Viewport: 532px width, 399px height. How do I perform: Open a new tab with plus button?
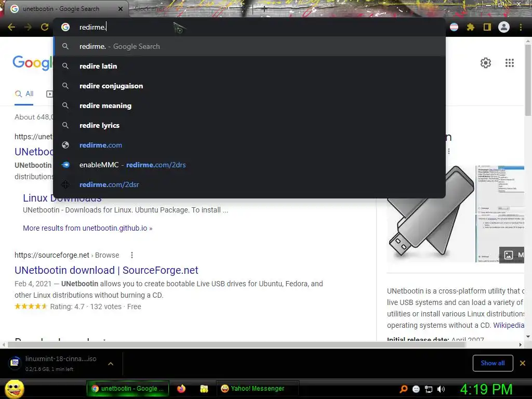tap(264, 9)
